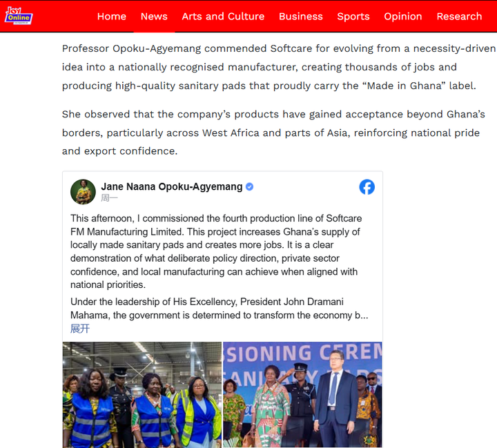This screenshot has width=497, height=448.
Task: Navigate to the Sports section
Action: [x=353, y=16]
